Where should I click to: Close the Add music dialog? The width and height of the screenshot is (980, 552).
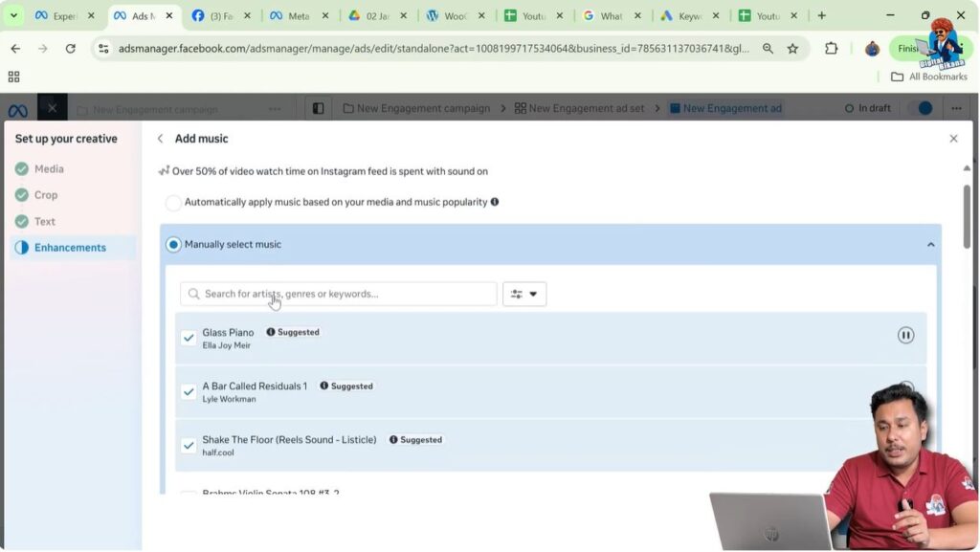pos(953,139)
